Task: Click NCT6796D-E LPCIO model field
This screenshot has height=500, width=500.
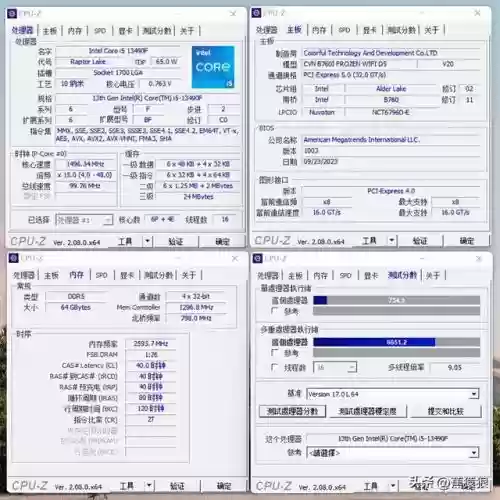Action: click(x=391, y=112)
